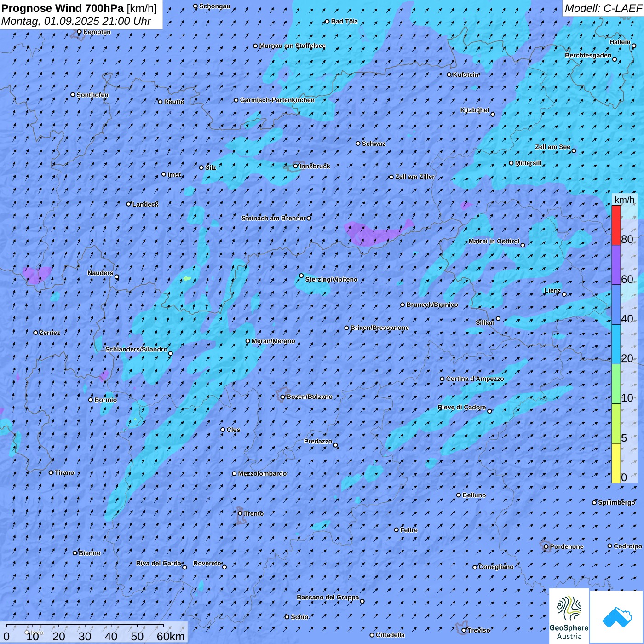This screenshot has height=644, width=644.
Task: Click the 'Zernez' label
Action: pyautogui.click(x=50, y=333)
